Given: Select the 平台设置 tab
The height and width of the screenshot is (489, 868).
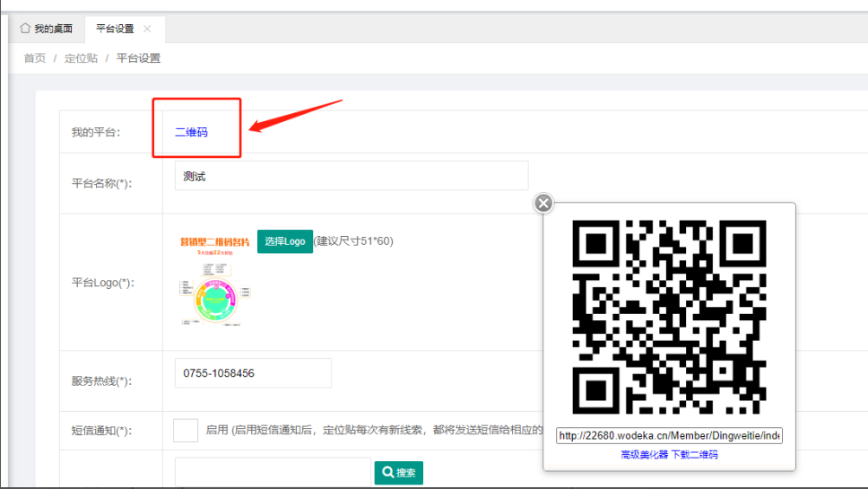Looking at the screenshot, I should (x=115, y=29).
